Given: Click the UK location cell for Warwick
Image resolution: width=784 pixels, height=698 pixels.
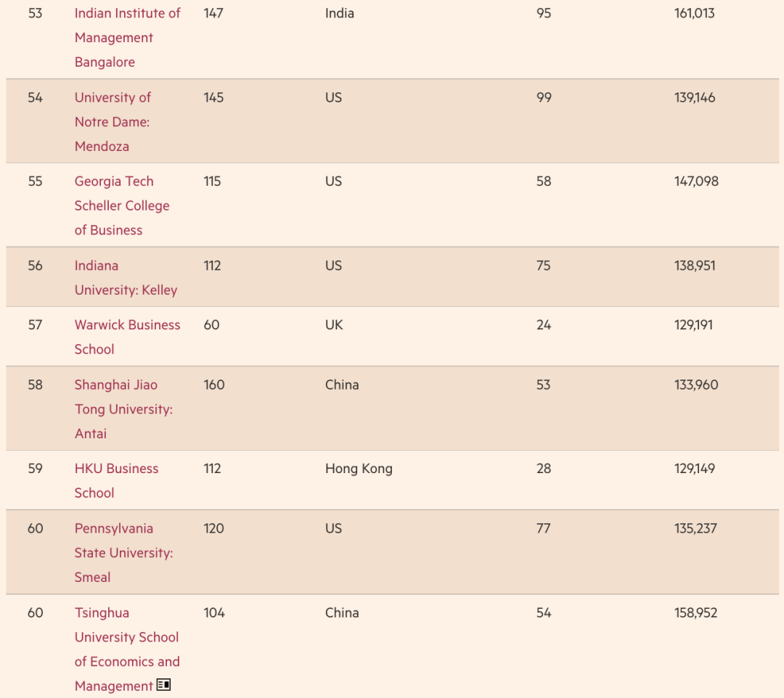Looking at the screenshot, I should click(x=334, y=325).
